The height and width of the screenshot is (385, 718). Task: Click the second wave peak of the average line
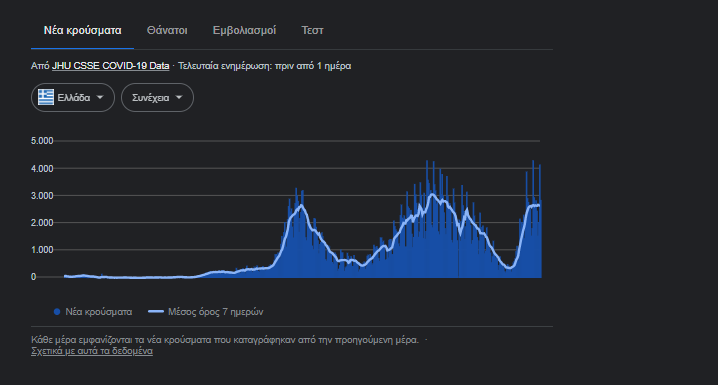432,195
